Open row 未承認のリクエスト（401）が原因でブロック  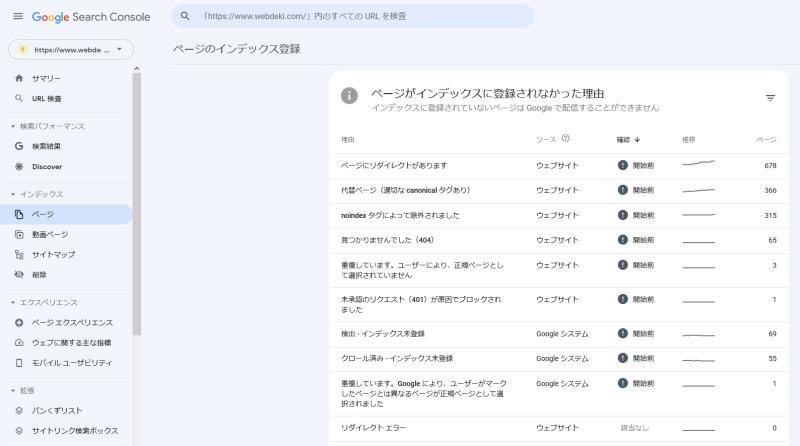tap(559, 305)
